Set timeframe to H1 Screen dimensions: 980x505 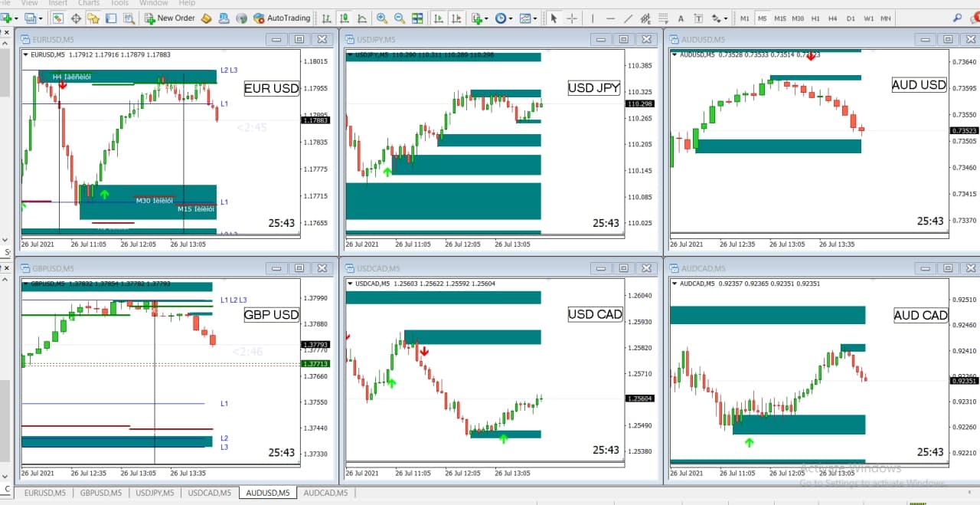pos(815,18)
